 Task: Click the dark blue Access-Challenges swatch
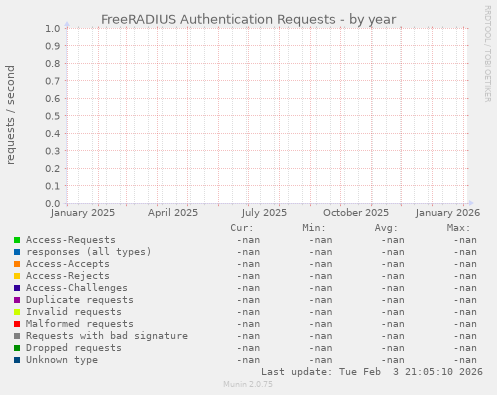click(17, 288)
